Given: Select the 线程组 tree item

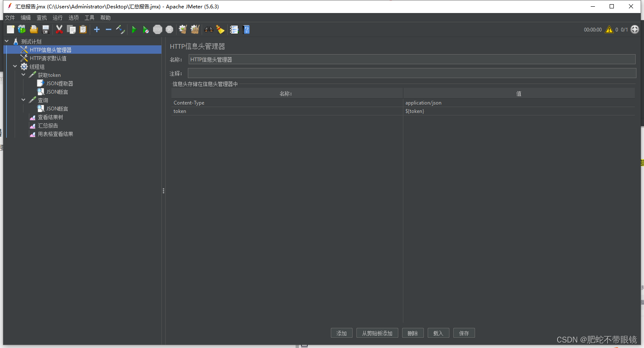Looking at the screenshot, I should (x=37, y=67).
